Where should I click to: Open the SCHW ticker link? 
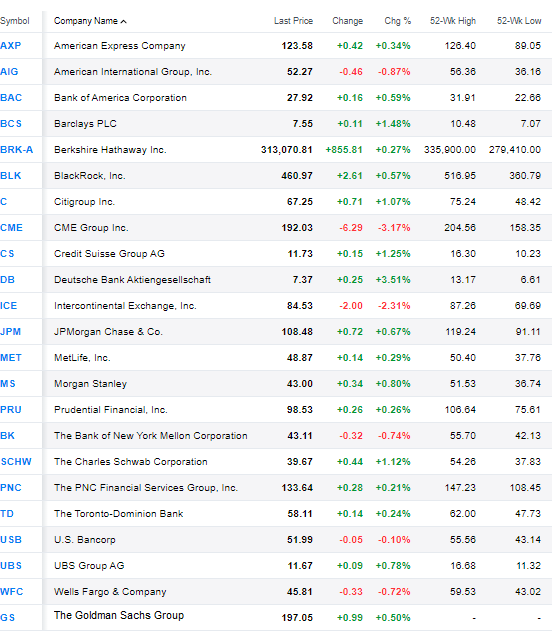pyautogui.click(x=16, y=462)
